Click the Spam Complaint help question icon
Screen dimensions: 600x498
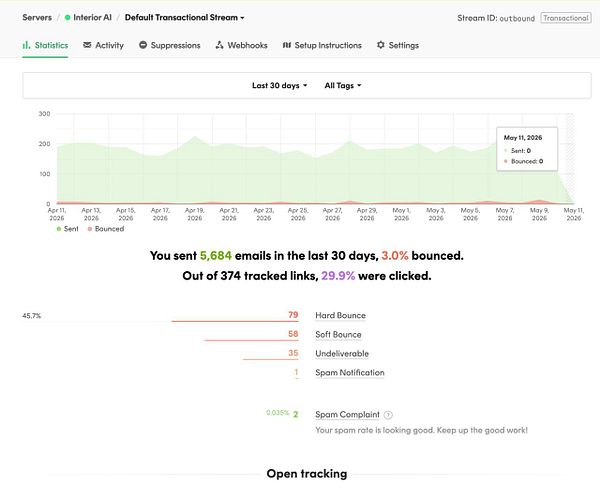point(388,415)
